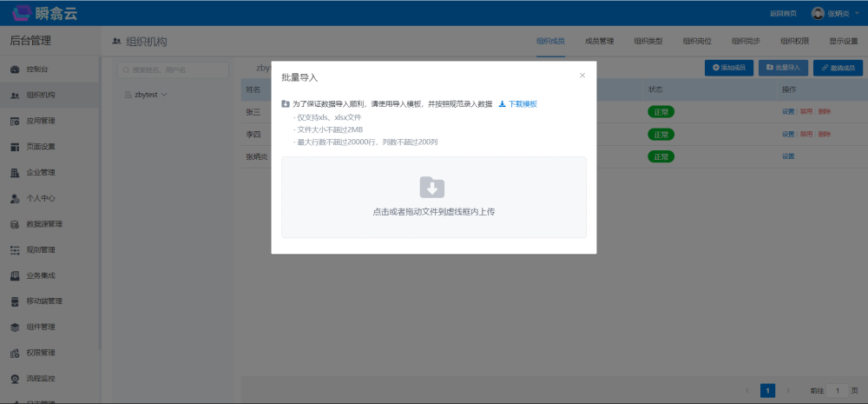Open 规则管理 sidebar icon
The width and height of the screenshot is (868, 404).
pos(15,250)
